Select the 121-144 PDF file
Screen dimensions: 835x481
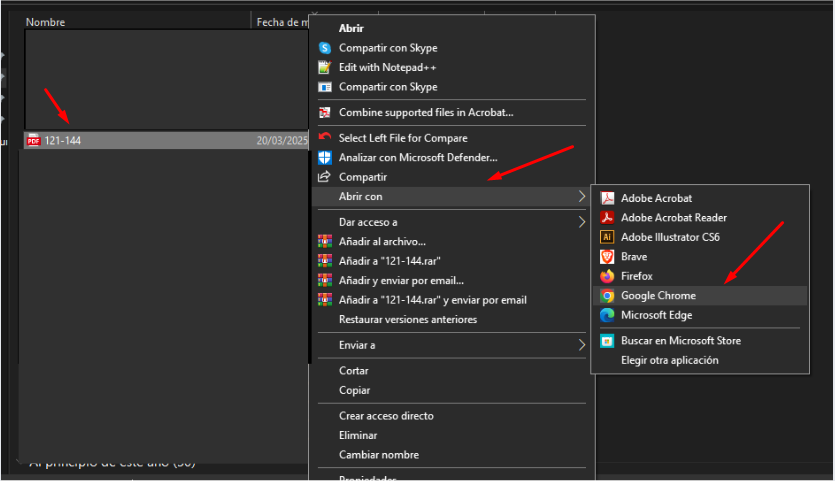point(63,141)
